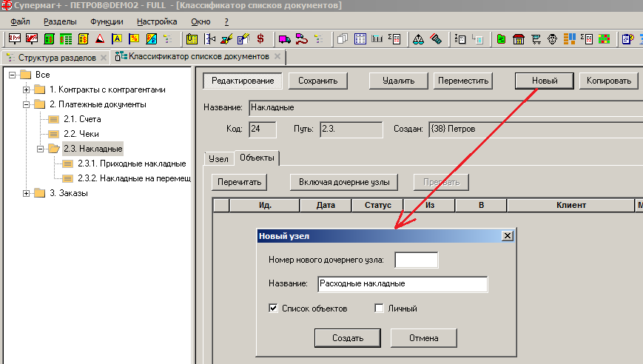Open the Настройка menu

pos(157,21)
